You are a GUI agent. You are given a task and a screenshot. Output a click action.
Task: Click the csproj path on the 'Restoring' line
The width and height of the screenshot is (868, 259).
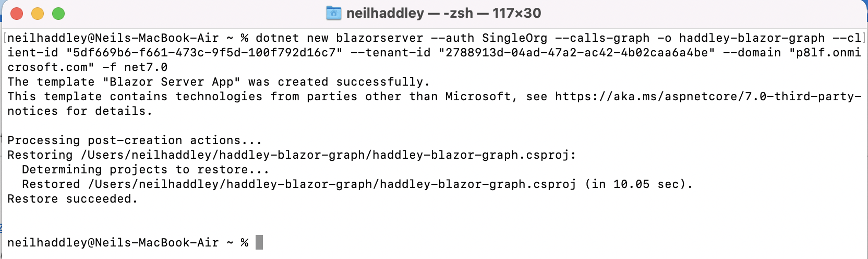click(x=328, y=155)
